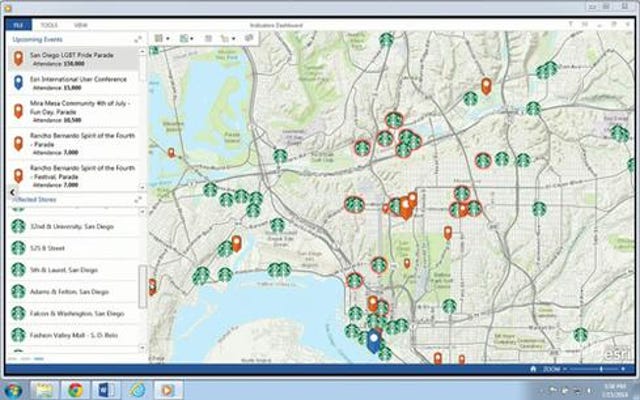The height and width of the screenshot is (400, 640).
Task: Click the ZOOM label in the bottom bar
Action: pos(551,369)
